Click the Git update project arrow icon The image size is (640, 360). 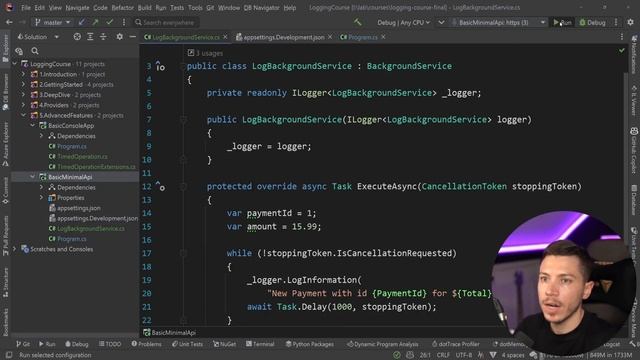(82, 22)
